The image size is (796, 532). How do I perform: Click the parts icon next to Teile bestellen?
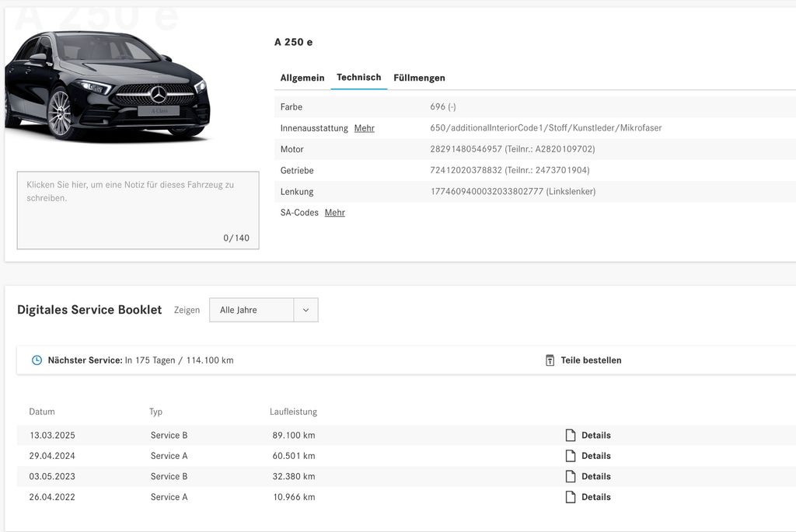point(549,360)
